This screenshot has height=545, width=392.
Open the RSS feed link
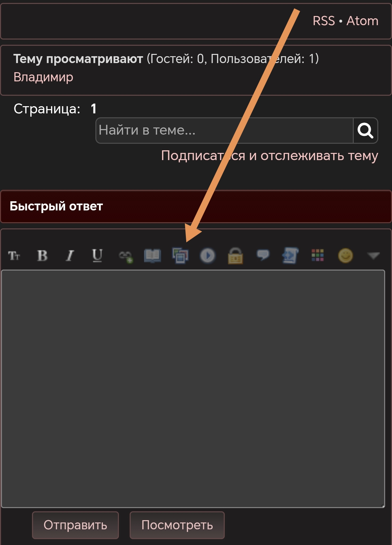(324, 21)
